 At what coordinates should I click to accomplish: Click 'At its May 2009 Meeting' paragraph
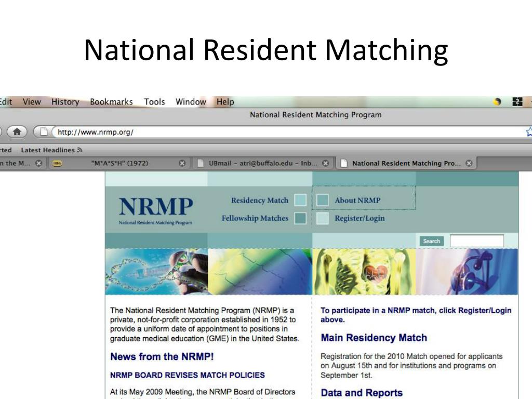pyautogui.click(x=203, y=393)
